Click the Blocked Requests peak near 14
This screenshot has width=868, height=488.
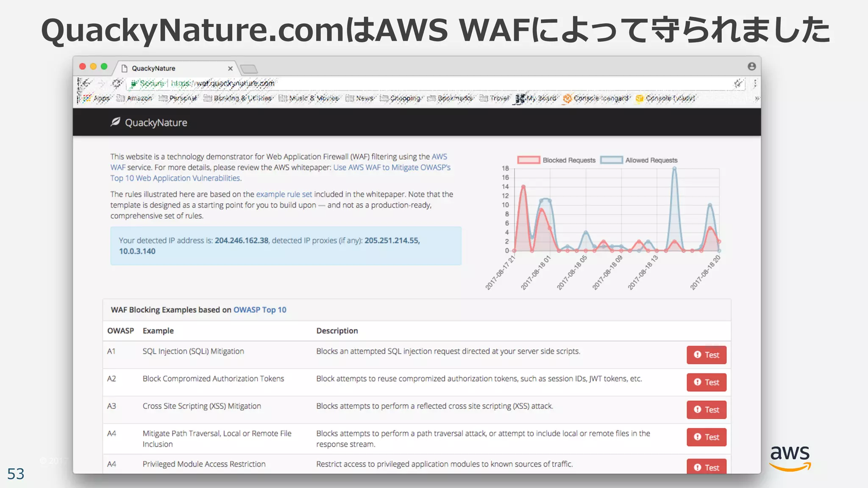coord(523,187)
